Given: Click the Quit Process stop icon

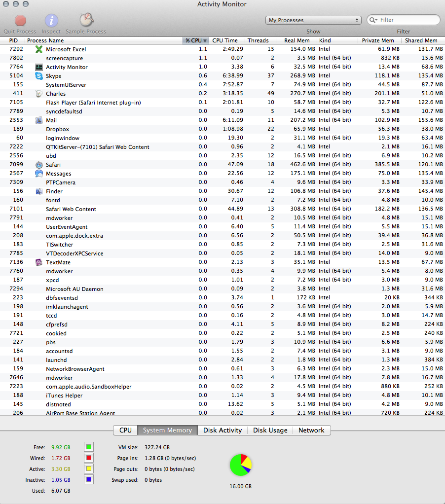Looking at the screenshot, I should point(20,21).
